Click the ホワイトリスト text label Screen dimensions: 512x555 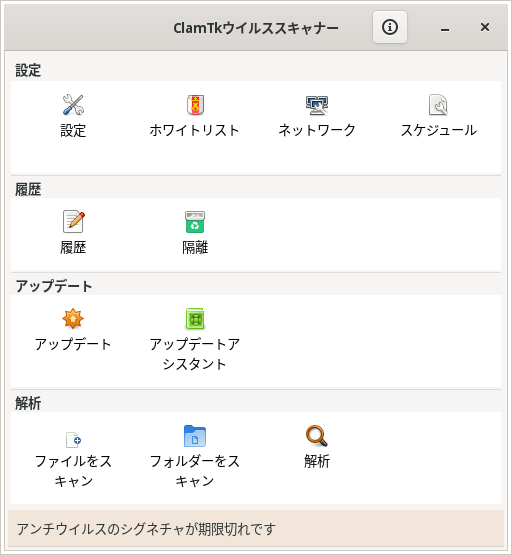click(x=195, y=130)
